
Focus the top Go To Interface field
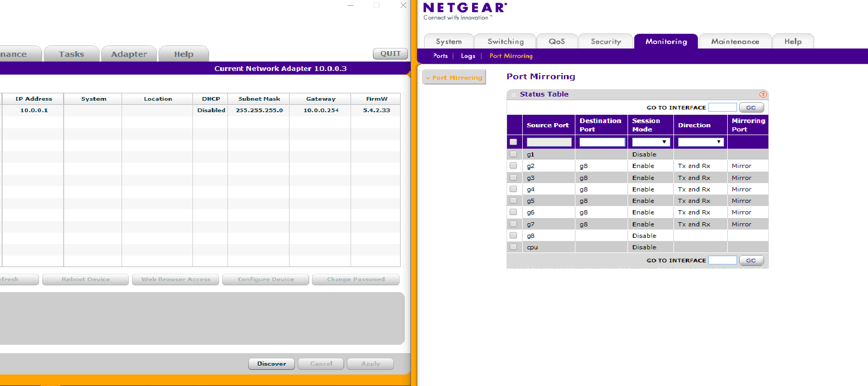[722, 107]
